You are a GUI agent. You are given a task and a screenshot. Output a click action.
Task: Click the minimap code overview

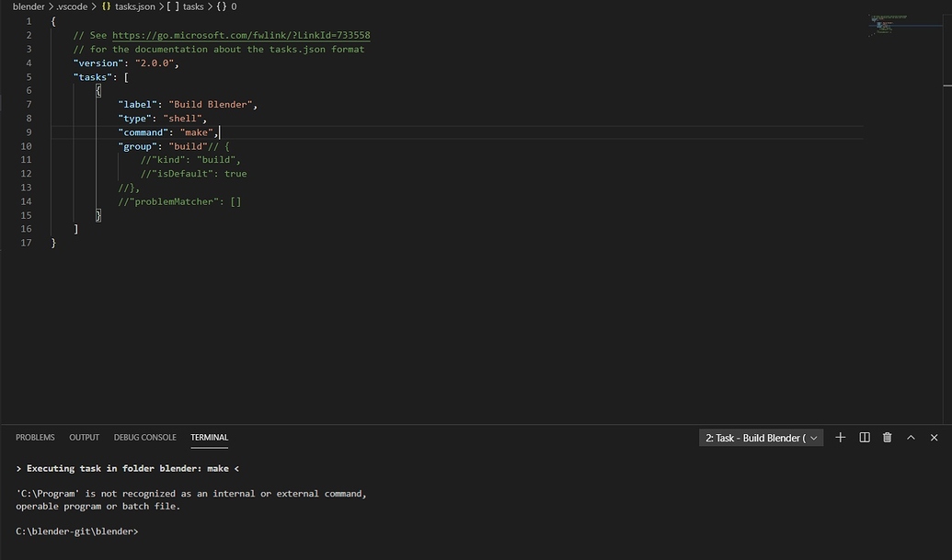889,24
